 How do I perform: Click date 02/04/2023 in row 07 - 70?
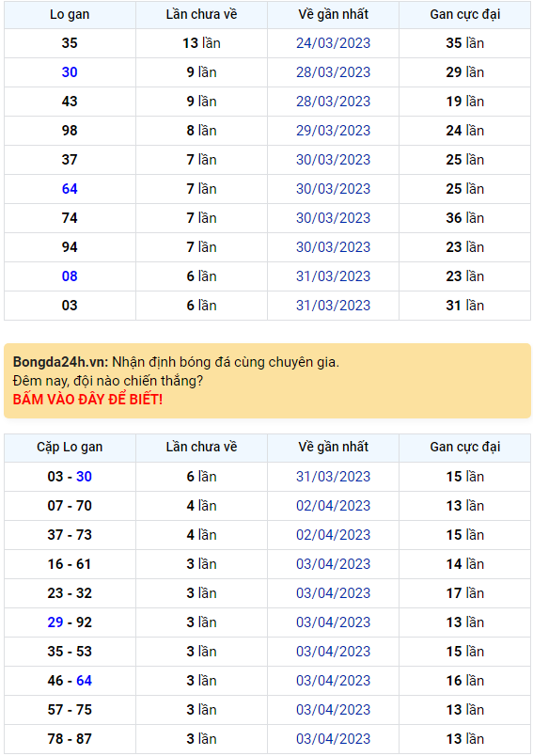pos(333,506)
